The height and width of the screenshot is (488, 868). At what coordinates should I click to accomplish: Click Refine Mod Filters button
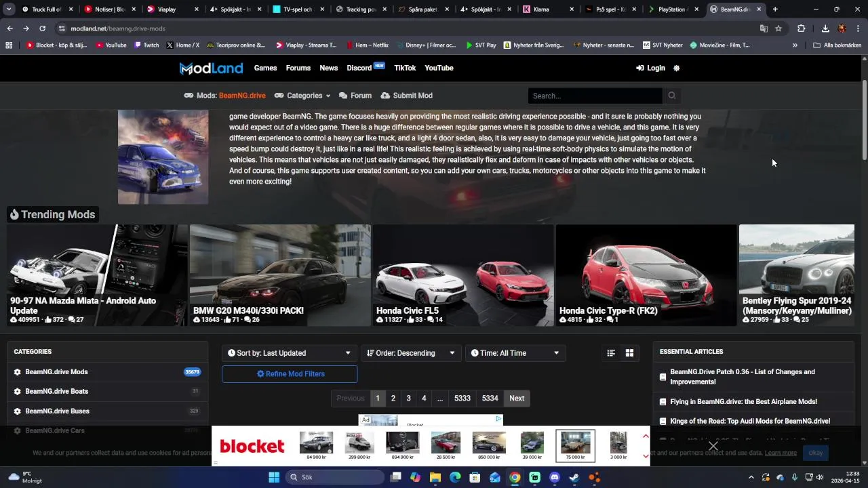290,374
